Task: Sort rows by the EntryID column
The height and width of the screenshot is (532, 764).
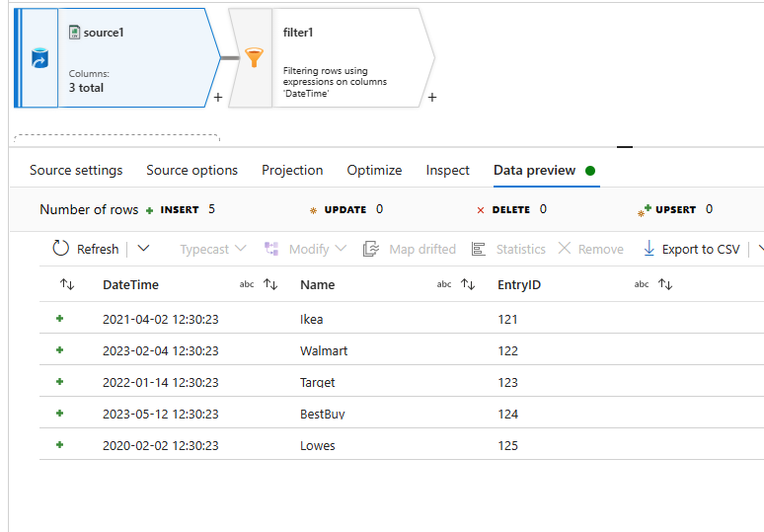Action: (x=665, y=284)
